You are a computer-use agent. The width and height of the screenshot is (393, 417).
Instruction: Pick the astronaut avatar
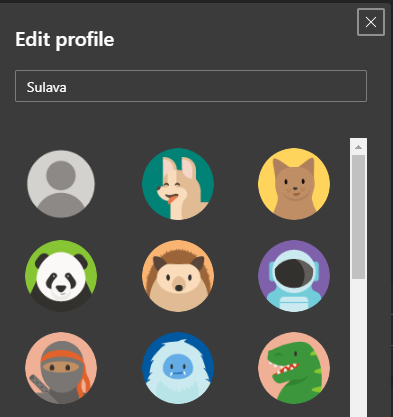(294, 276)
